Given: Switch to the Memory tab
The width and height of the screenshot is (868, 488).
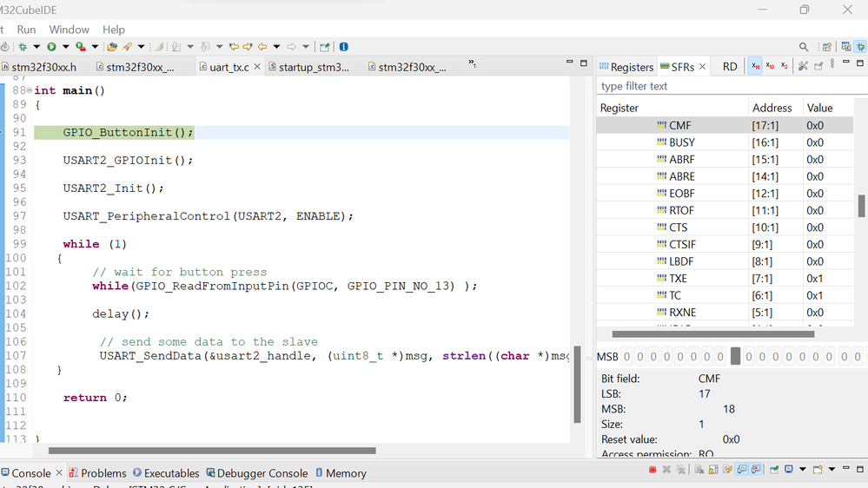Looking at the screenshot, I should click(341, 473).
